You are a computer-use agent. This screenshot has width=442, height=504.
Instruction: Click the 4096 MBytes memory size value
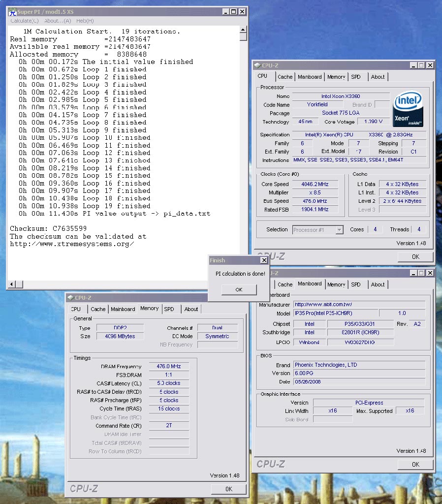(120, 336)
